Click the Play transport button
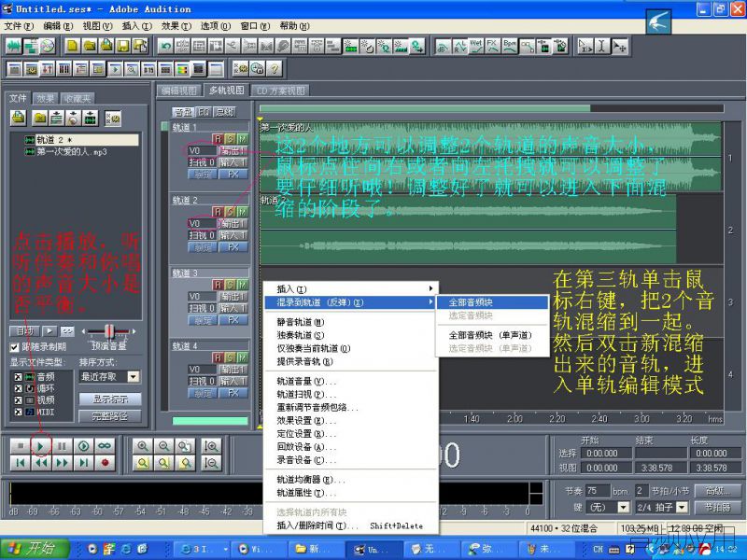 point(40,446)
